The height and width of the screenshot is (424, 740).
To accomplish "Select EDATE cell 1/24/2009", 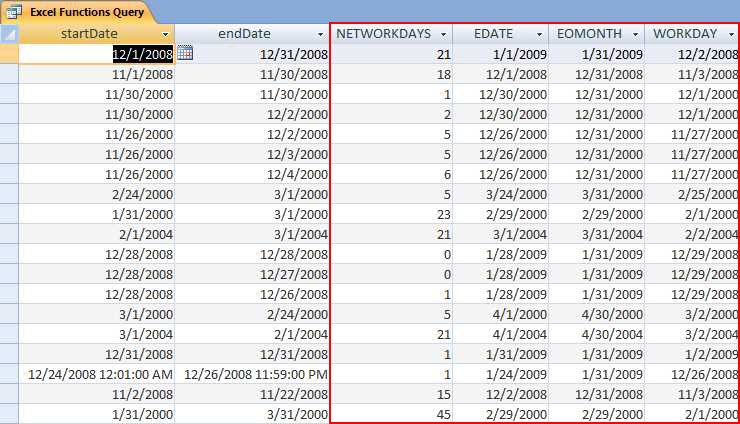I will 501,374.
